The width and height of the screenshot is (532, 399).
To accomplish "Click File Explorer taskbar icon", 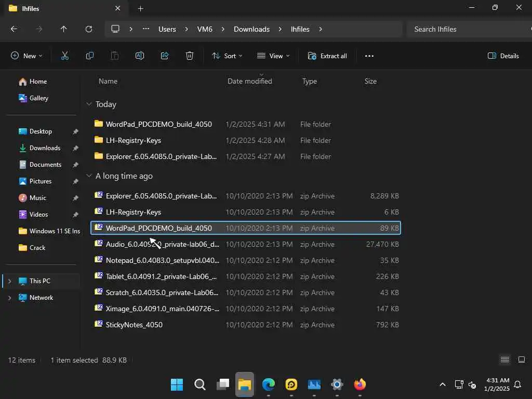I will 245,385.
